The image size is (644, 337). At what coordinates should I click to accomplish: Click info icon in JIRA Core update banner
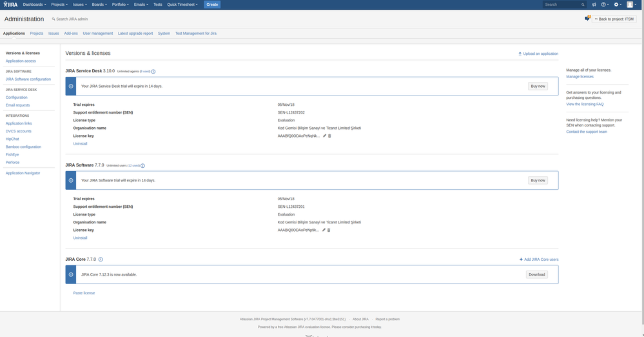71,274
